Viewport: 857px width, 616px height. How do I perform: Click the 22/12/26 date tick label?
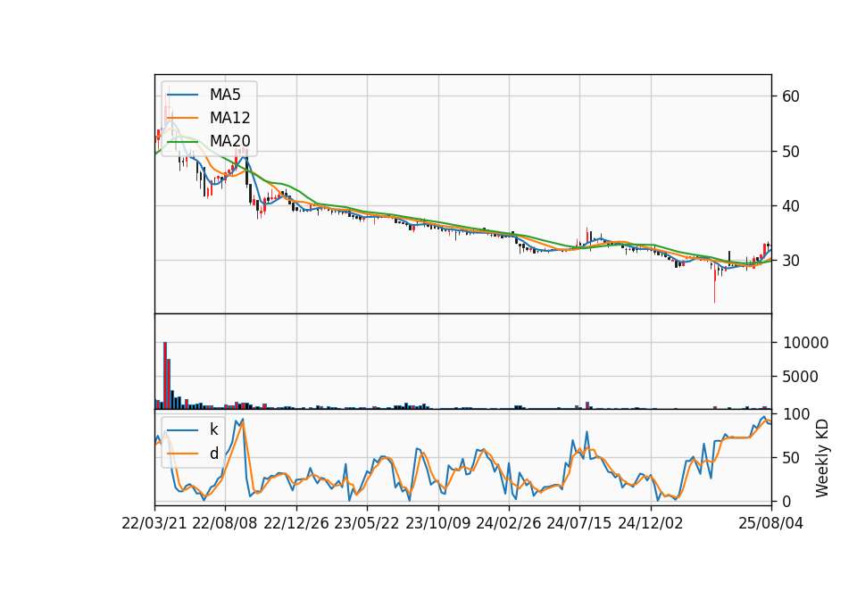296,523
